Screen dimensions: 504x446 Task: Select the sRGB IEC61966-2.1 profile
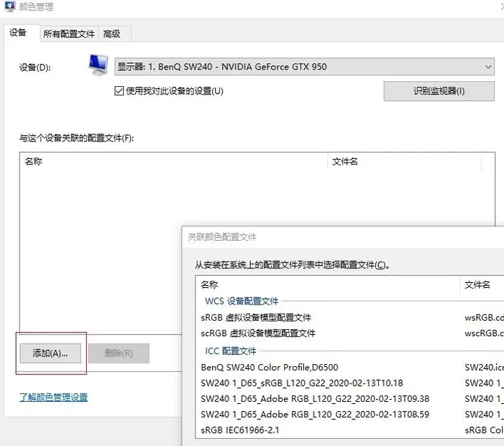240,430
